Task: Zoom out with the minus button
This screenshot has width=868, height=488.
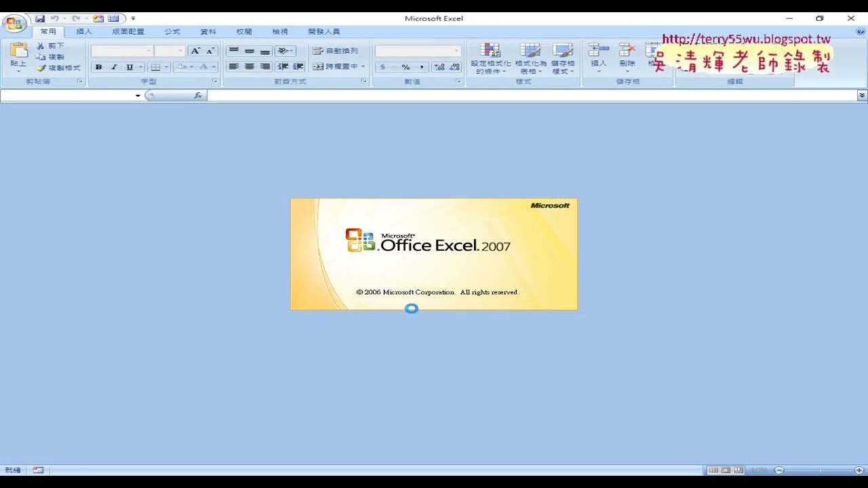Action: pyautogui.click(x=779, y=470)
